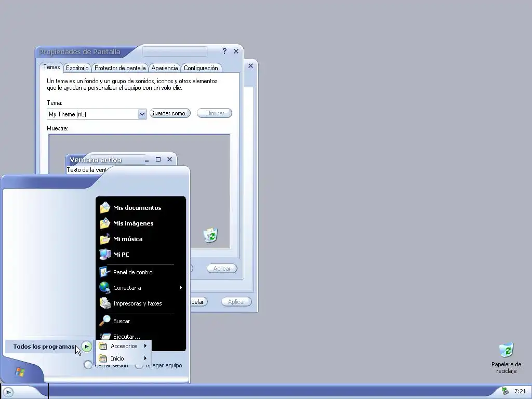Open the Apariencia tab
The height and width of the screenshot is (399, 532).
click(x=165, y=68)
